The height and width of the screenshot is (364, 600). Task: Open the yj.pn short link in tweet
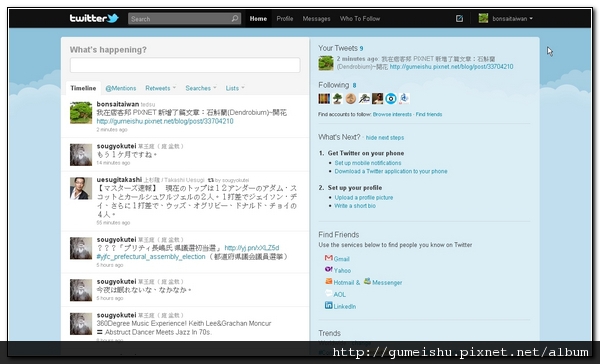(x=252, y=248)
